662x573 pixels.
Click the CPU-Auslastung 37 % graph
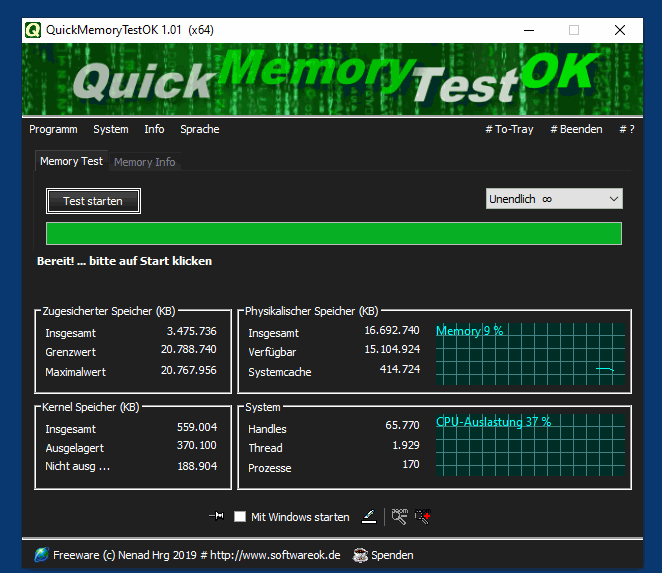(x=530, y=445)
